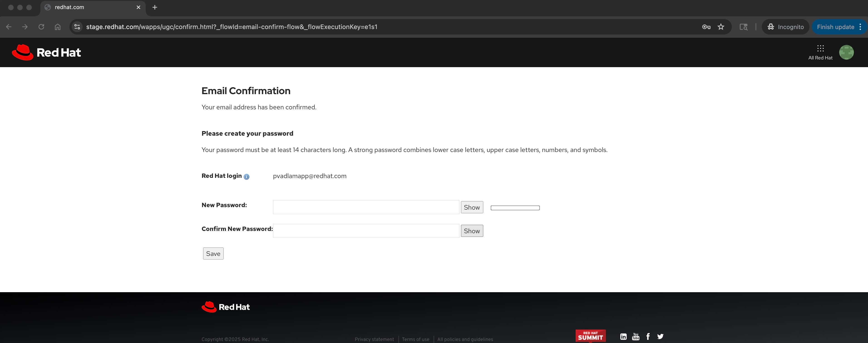Click the green user avatar icon

846,52
